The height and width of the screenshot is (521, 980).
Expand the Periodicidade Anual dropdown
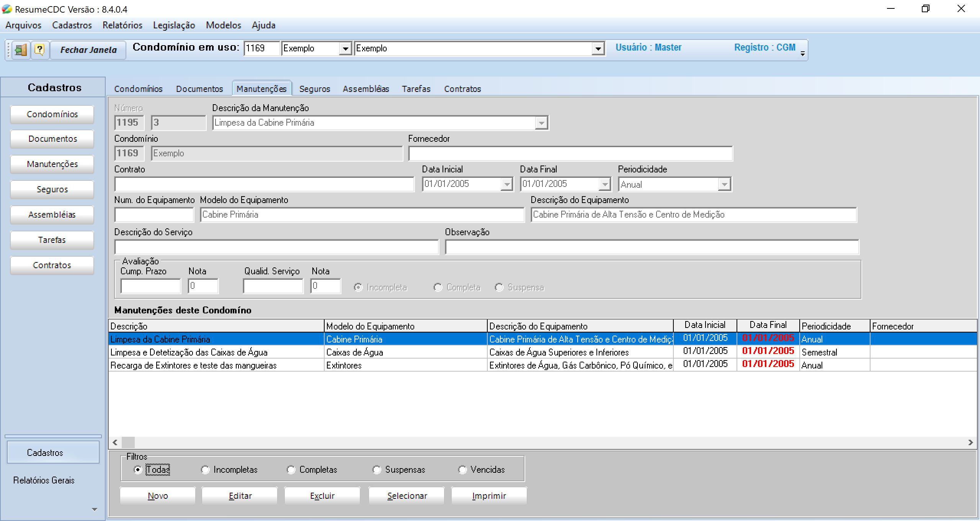724,184
